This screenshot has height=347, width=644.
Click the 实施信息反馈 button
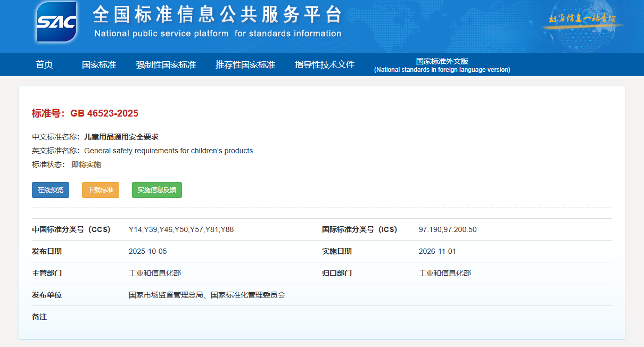157,190
